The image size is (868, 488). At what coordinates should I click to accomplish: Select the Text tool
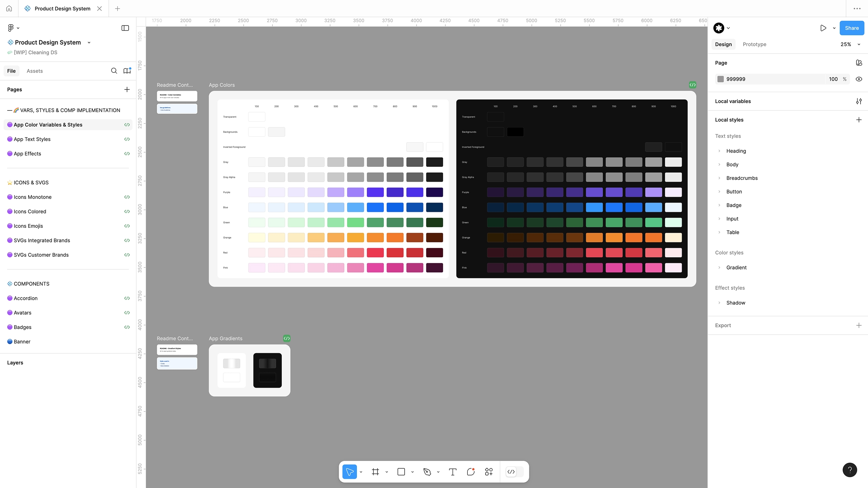click(452, 472)
